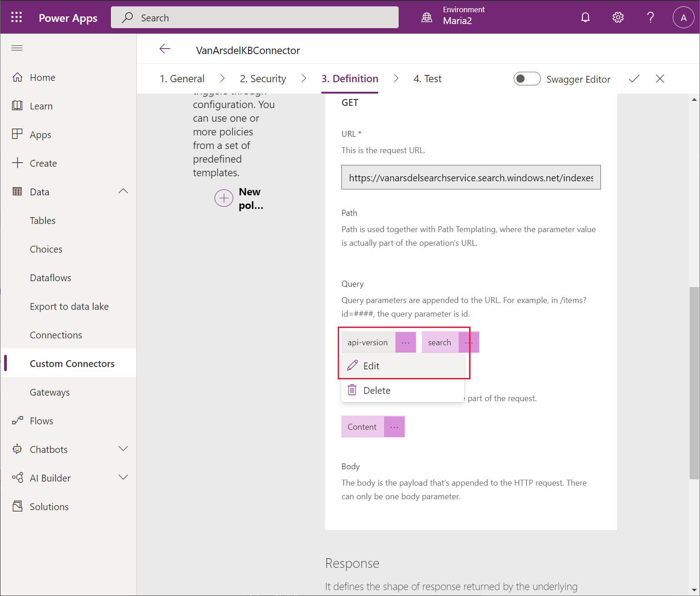Open the environment globe icon
The image size is (700, 596).
[426, 17]
